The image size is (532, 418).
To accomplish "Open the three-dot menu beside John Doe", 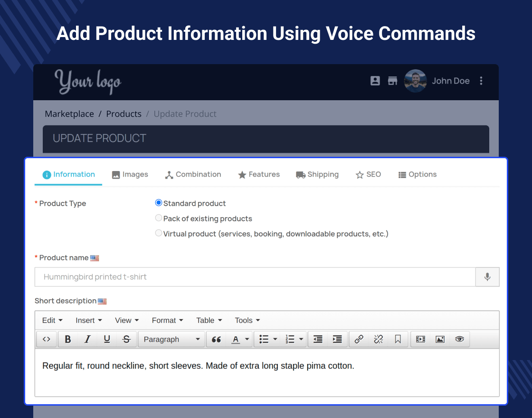I will (x=481, y=81).
